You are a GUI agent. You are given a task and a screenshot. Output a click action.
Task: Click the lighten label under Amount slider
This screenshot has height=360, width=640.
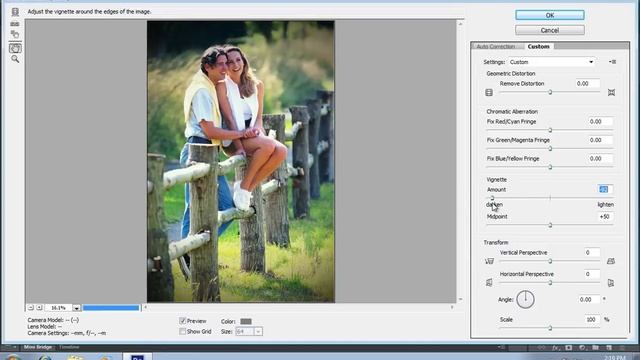pyautogui.click(x=605, y=204)
